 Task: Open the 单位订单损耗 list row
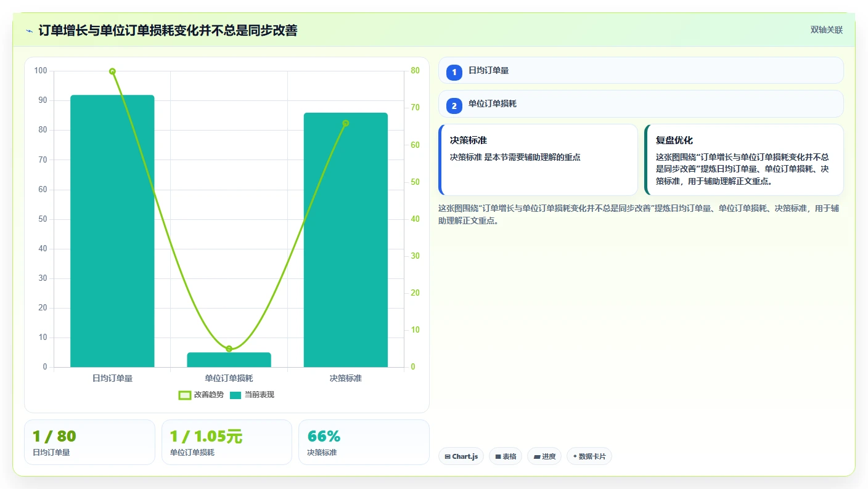(x=641, y=103)
